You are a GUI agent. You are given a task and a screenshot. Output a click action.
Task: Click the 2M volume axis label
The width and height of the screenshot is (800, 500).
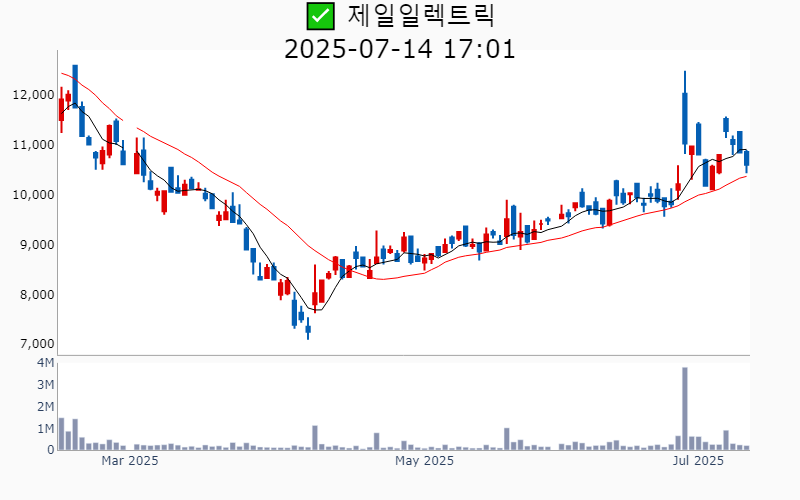[45, 407]
